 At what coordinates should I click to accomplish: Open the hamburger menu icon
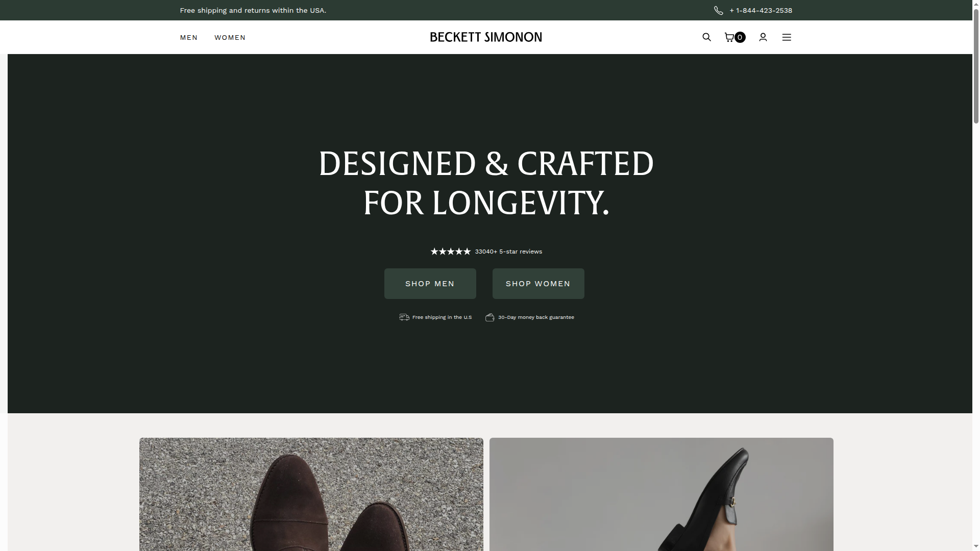pos(787,37)
